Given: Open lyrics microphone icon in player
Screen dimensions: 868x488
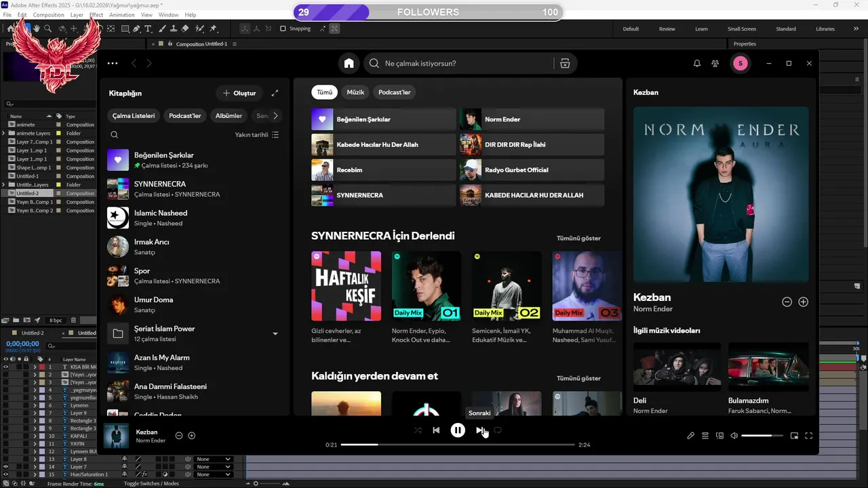Looking at the screenshot, I should click(690, 436).
